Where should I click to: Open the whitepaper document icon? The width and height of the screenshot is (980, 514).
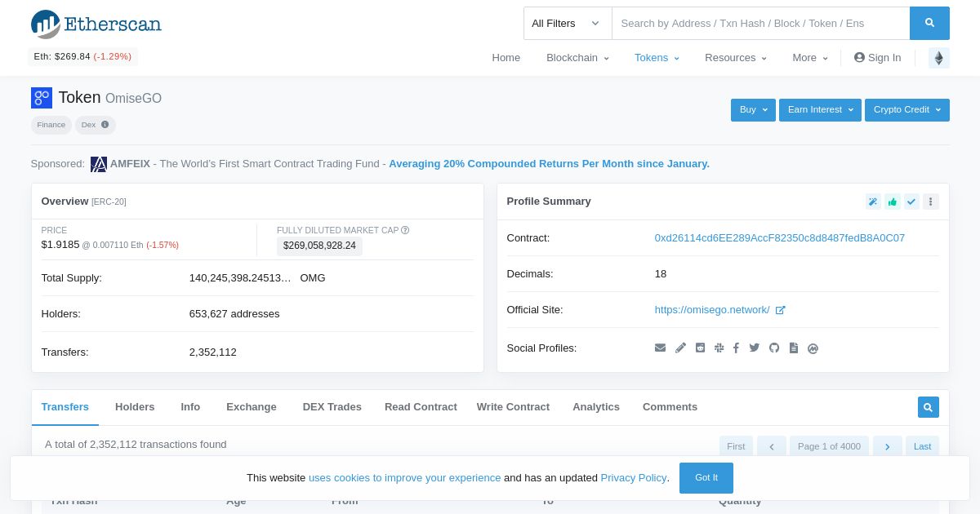tap(794, 348)
